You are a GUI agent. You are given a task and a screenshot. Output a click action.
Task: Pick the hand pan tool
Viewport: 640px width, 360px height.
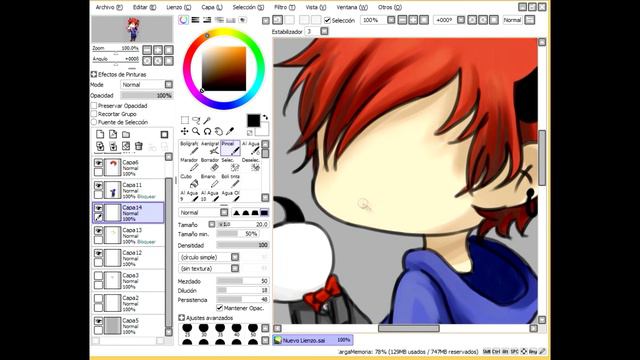(219, 131)
